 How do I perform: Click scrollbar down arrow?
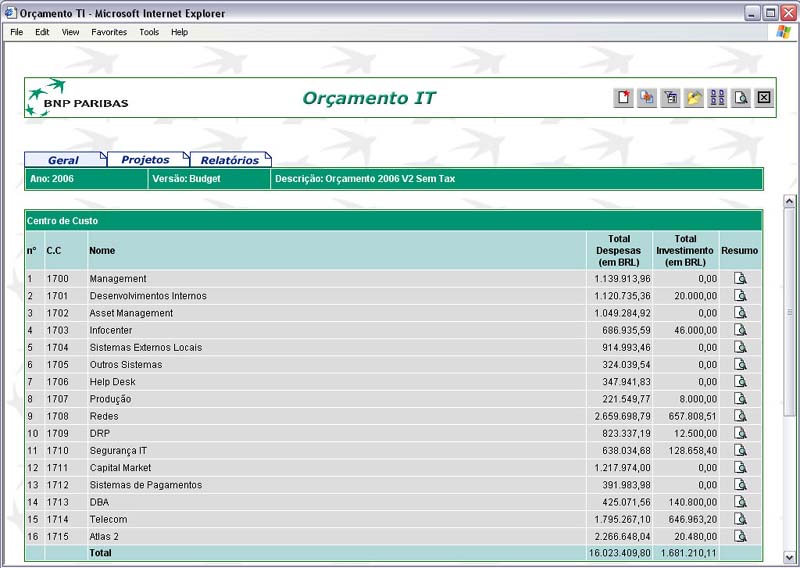pos(789,557)
